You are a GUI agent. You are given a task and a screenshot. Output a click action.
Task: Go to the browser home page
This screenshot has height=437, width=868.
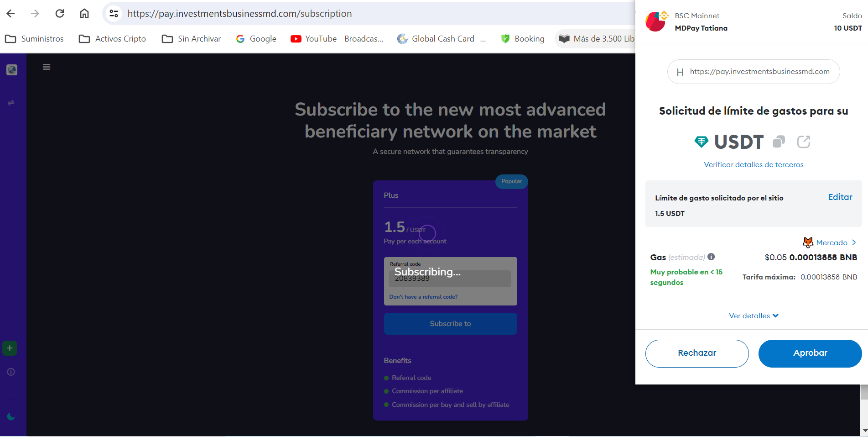(x=84, y=14)
